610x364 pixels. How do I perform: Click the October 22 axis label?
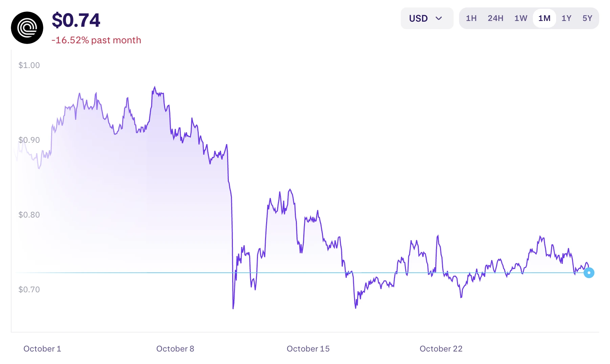coord(441,349)
